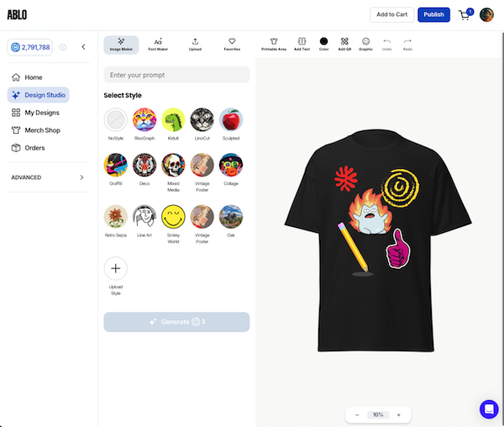The height and width of the screenshot is (427, 504).
Task: Open the black Color swatch tool
Action: pyautogui.click(x=323, y=41)
